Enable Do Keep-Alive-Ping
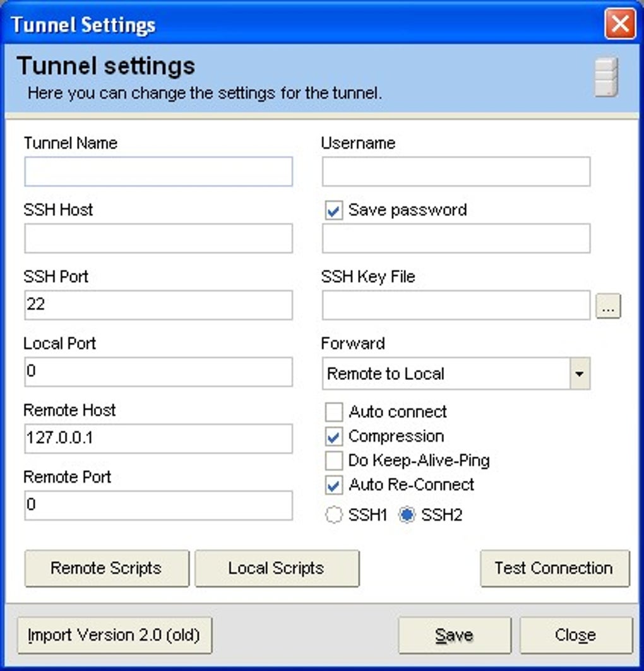The height and width of the screenshot is (671, 644). (333, 461)
